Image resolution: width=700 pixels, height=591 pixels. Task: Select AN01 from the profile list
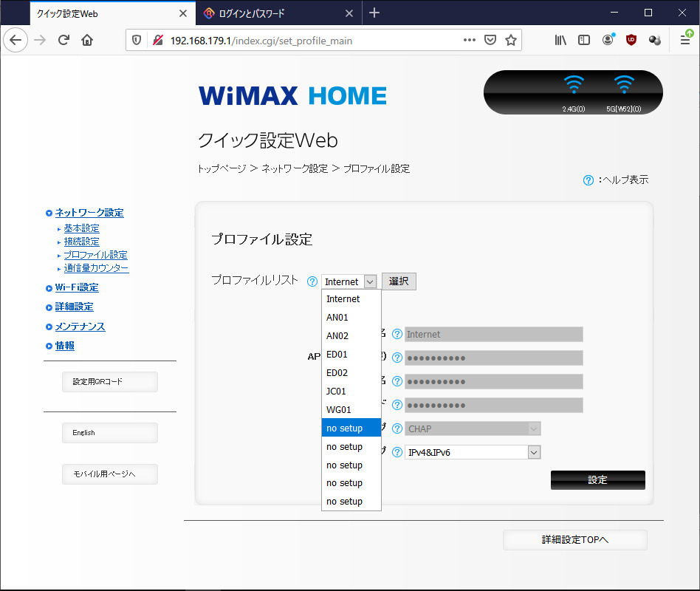337,318
